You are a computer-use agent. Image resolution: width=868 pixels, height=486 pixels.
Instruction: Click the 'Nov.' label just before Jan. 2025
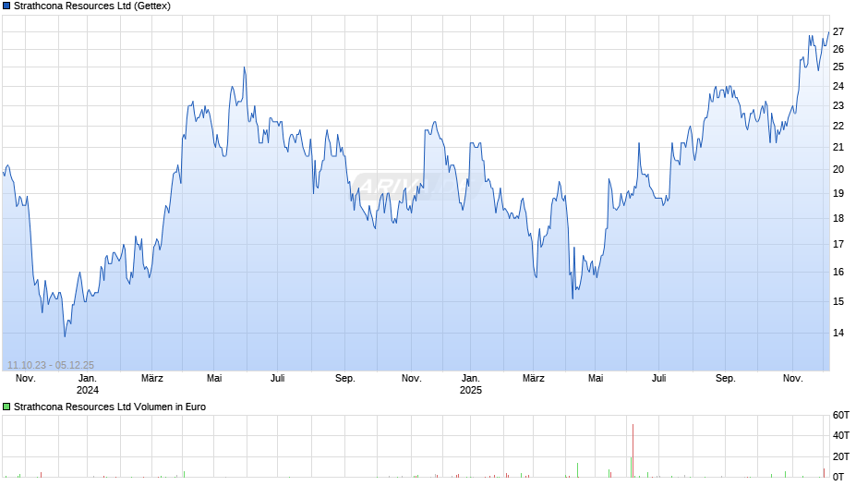411,378
